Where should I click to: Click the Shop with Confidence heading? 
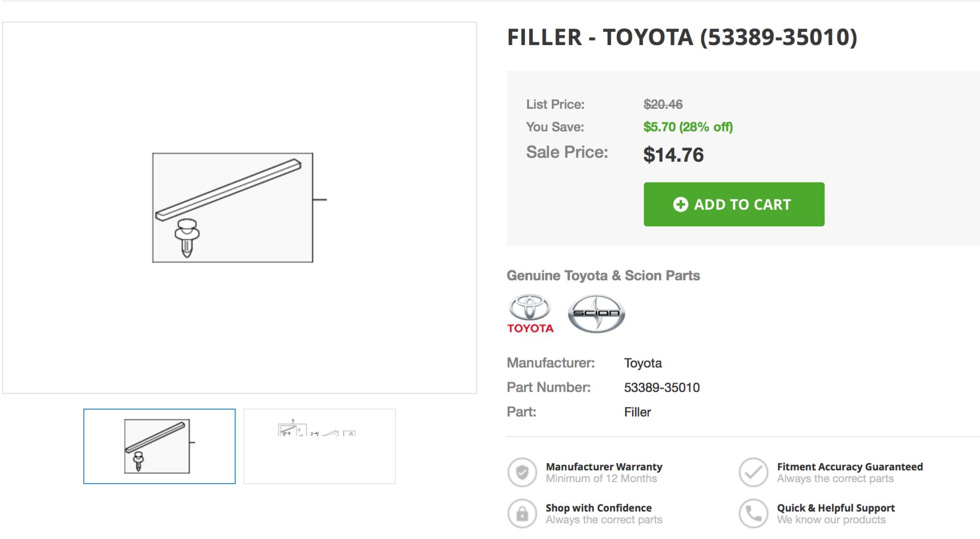point(599,508)
